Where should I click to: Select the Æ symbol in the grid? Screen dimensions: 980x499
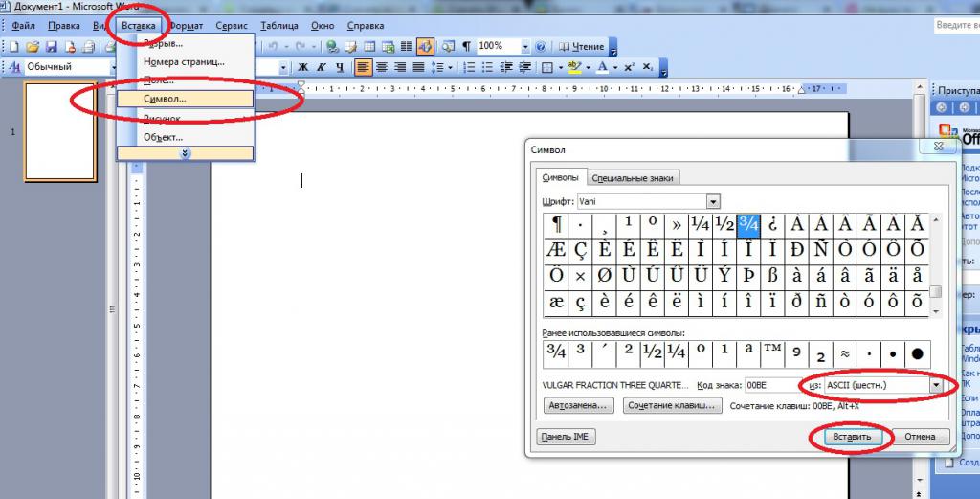click(556, 251)
